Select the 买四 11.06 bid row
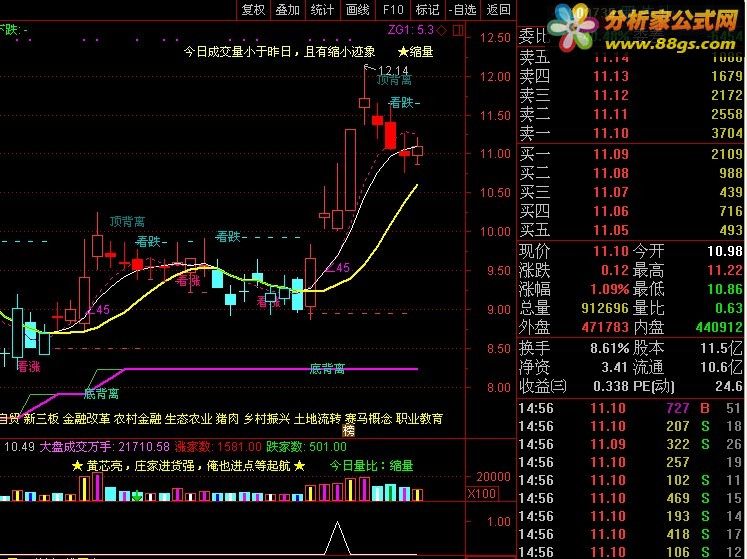This screenshot has width=747, height=559. [631, 211]
